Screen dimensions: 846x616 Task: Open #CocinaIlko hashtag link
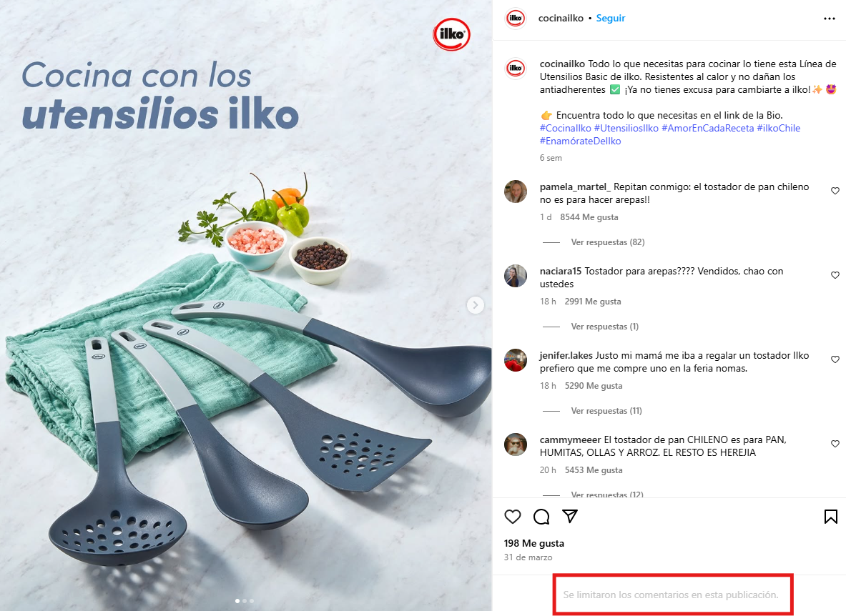click(x=566, y=128)
